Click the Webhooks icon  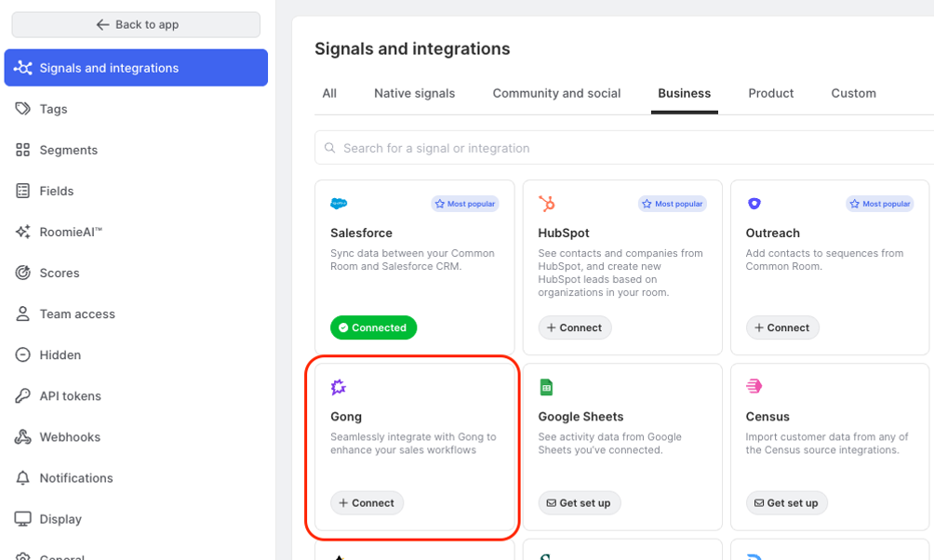tap(22, 436)
